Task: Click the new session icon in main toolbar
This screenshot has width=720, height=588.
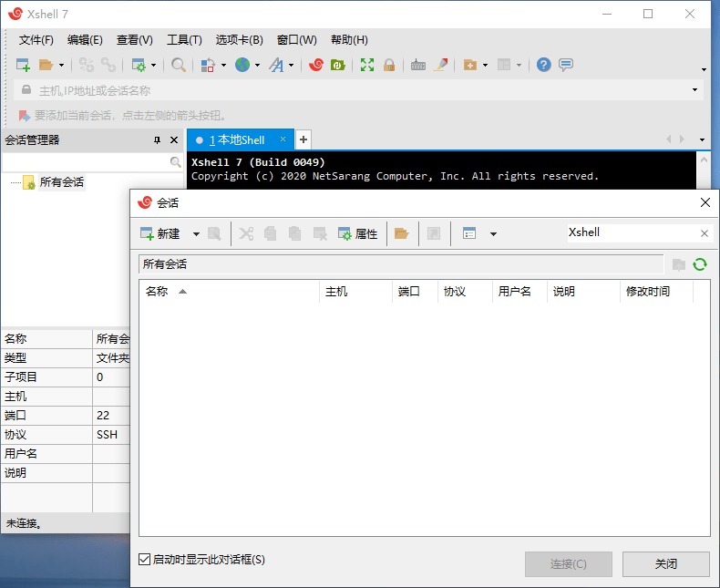Action: [24, 65]
